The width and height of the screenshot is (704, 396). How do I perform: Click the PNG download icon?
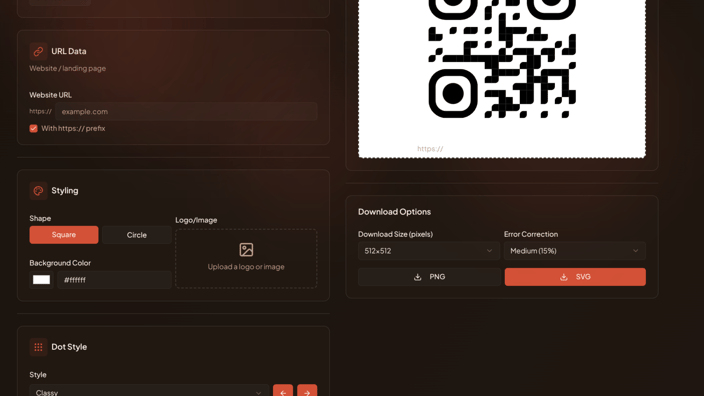(x=418, y=277)
